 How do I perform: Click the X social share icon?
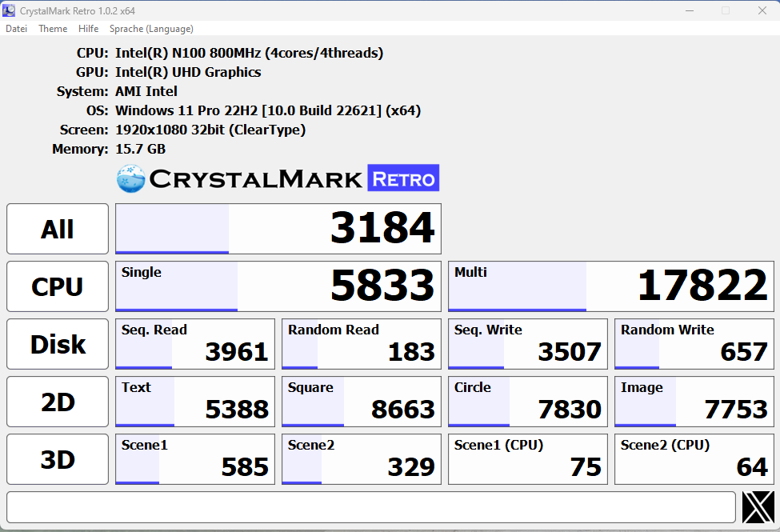(758, 507)
